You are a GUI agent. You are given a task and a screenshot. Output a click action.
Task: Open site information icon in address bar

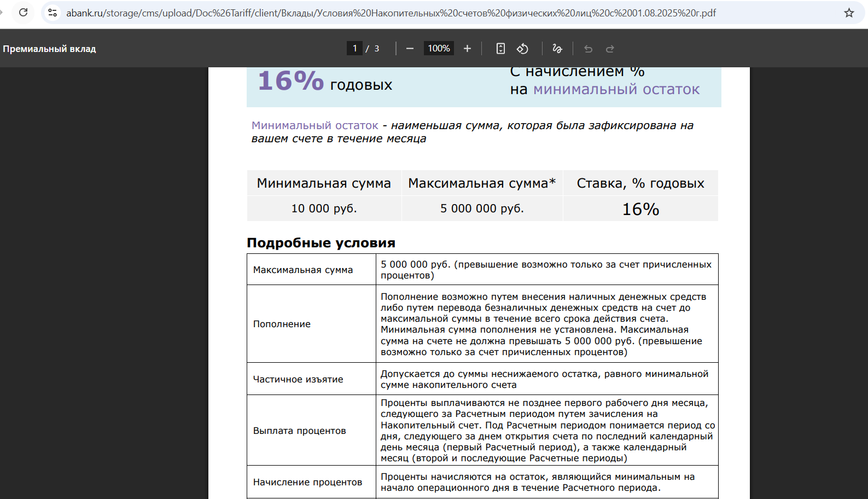point(53,13)
